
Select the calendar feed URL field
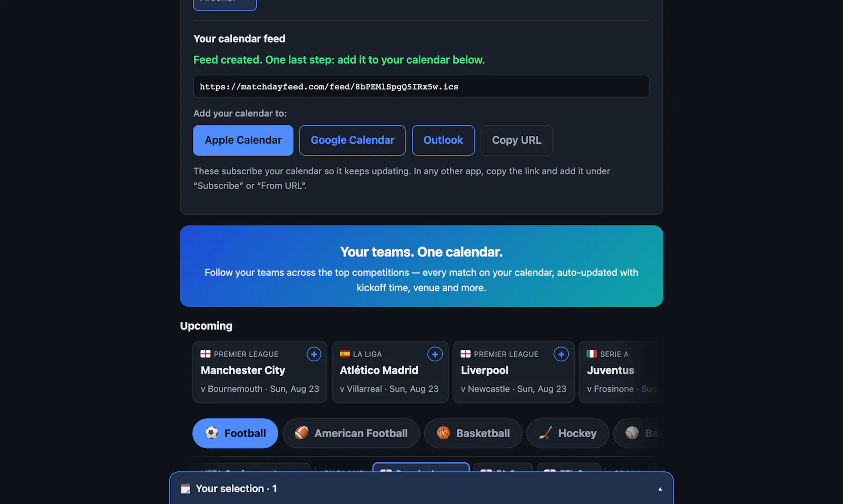click(x=421, y=86)
